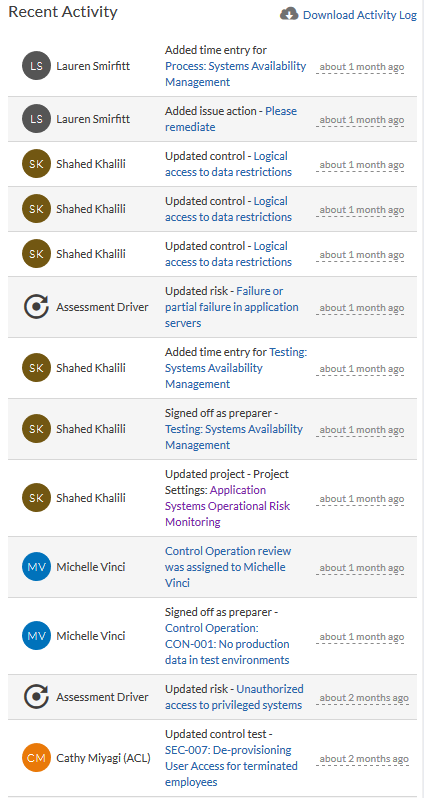Open Process: Systems Availability Management link
424x798 pixels.
[x=236, y=74]
